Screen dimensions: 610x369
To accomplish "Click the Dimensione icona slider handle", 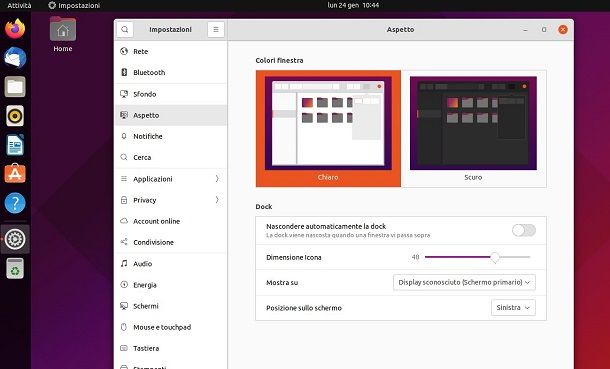I will tap(494, 257).
